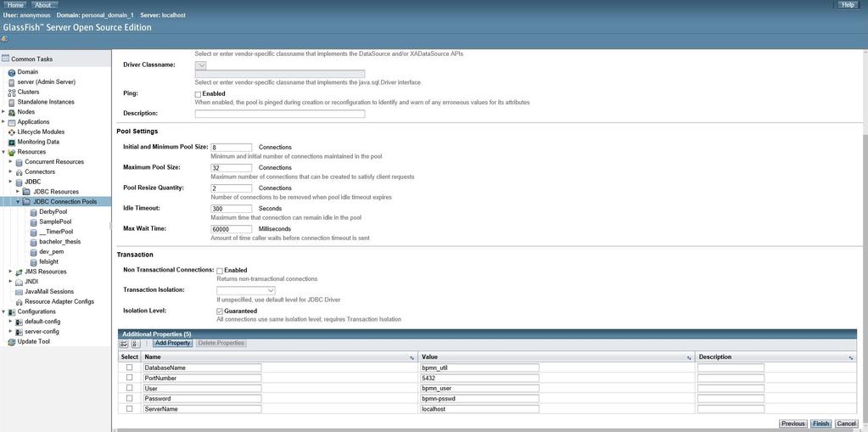The image size is (868, 432).
Task: Click the Nodes icon
Action: pyautogui.click(x=12, y=112)
